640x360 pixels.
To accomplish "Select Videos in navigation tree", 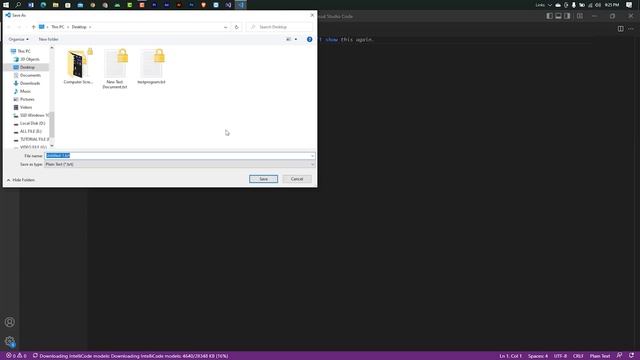I will tap(26, 107).
